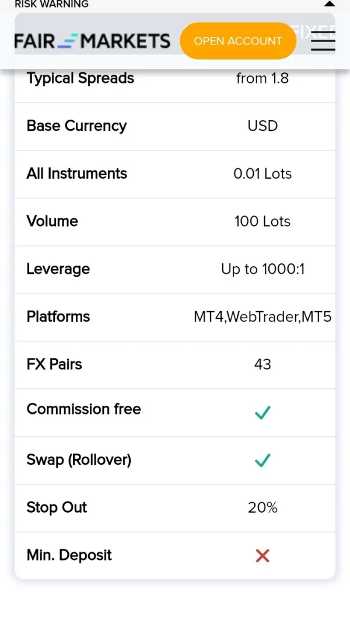
Task: Click the FX Pairs label
Action: point(54,364)
